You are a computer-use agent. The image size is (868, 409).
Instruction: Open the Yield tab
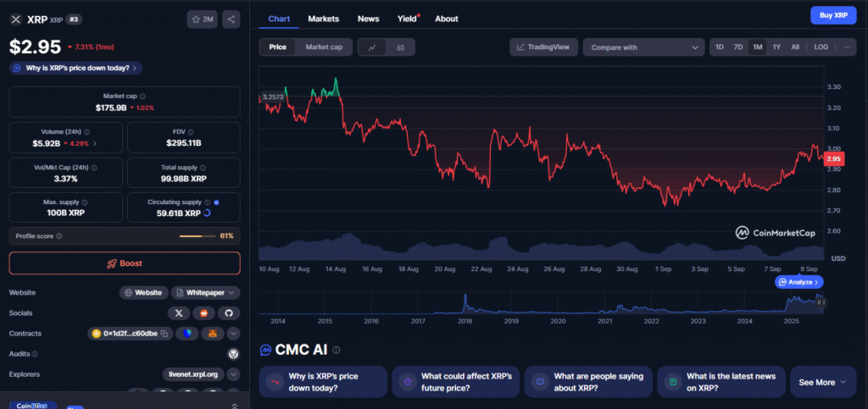click(408, 19)
